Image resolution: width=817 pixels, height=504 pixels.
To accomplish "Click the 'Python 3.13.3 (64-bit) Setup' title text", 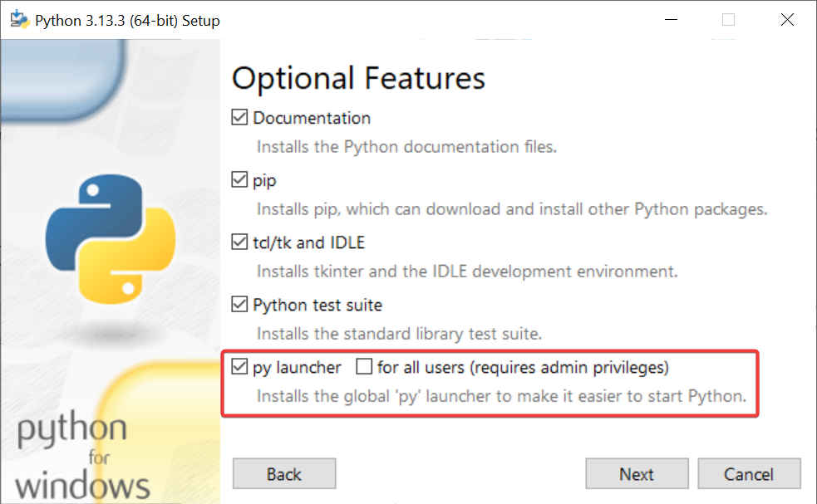I will pos(127,20).
